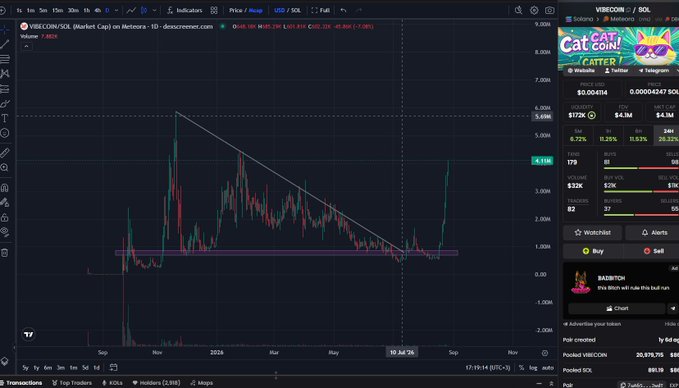Click the TradingView logo
This screenshot has width=679, height=388.
pos(28,334)
